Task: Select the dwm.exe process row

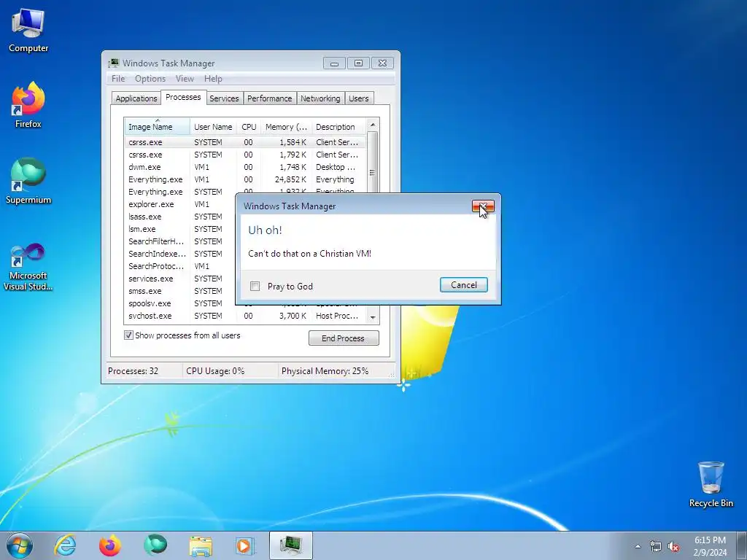Action: 245,167
